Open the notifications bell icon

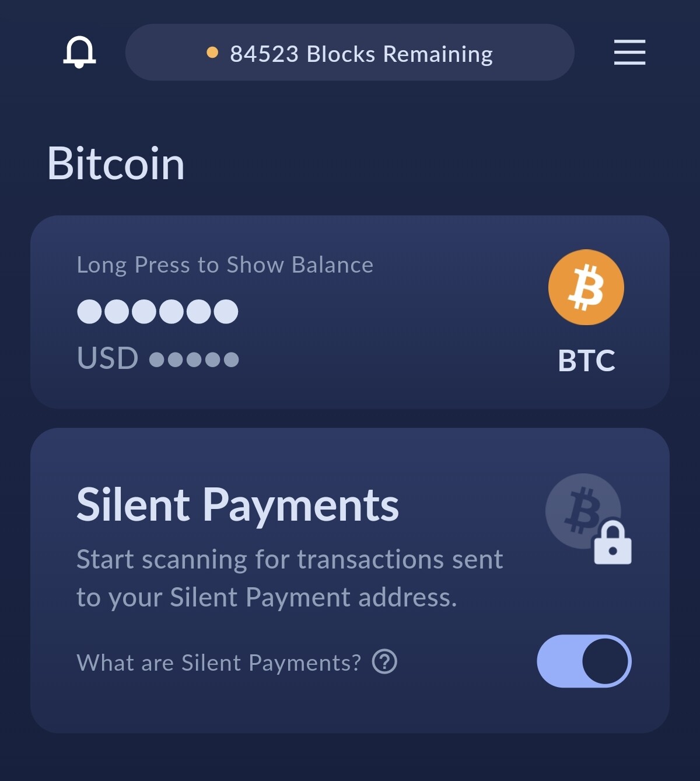click(x=79, y=52)
